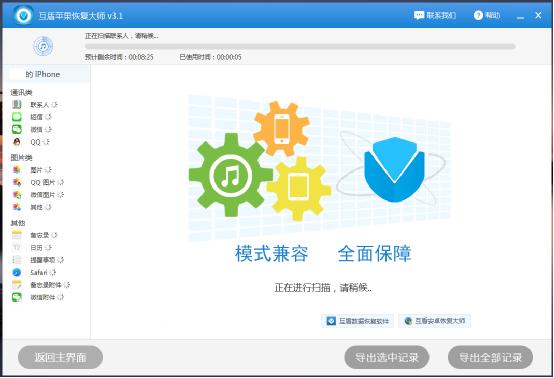Click the QQ penguin icon
The image size is (554, 378).
[17, 142]
